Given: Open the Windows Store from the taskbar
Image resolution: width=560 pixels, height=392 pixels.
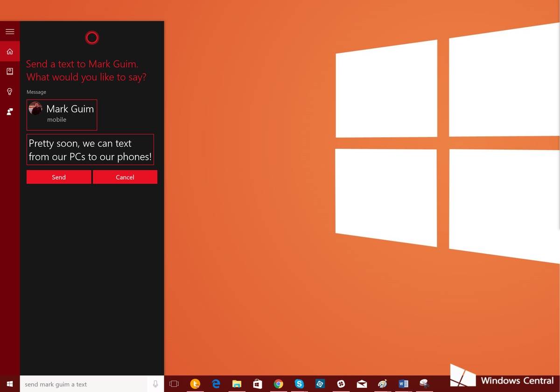Looking at the screenshot, I should click(x=257, y=384).
